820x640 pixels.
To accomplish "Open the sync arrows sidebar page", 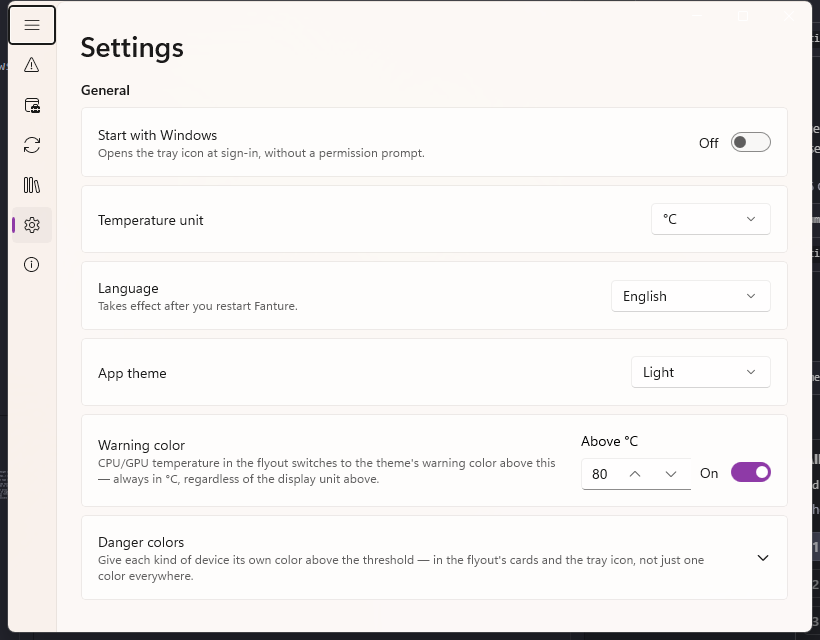I will click(32, 145).
